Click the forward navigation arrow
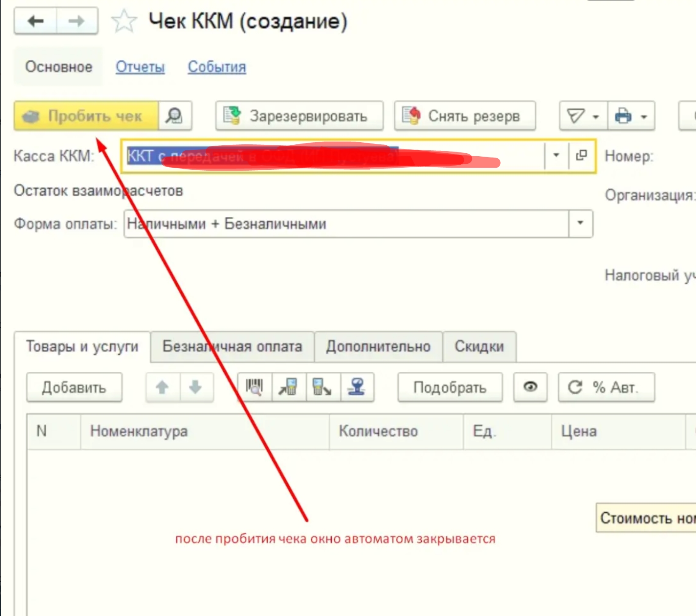 tap(77, 21)
